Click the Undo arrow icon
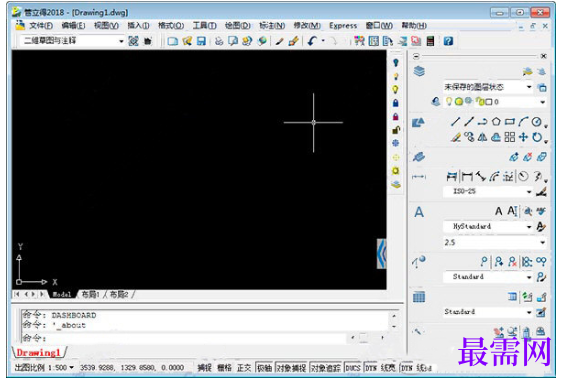This screenshot has height=383, width=570. click(312, 41)
